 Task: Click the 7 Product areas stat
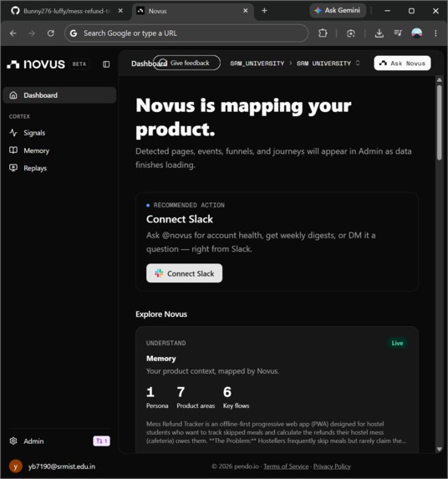(196, 397)
